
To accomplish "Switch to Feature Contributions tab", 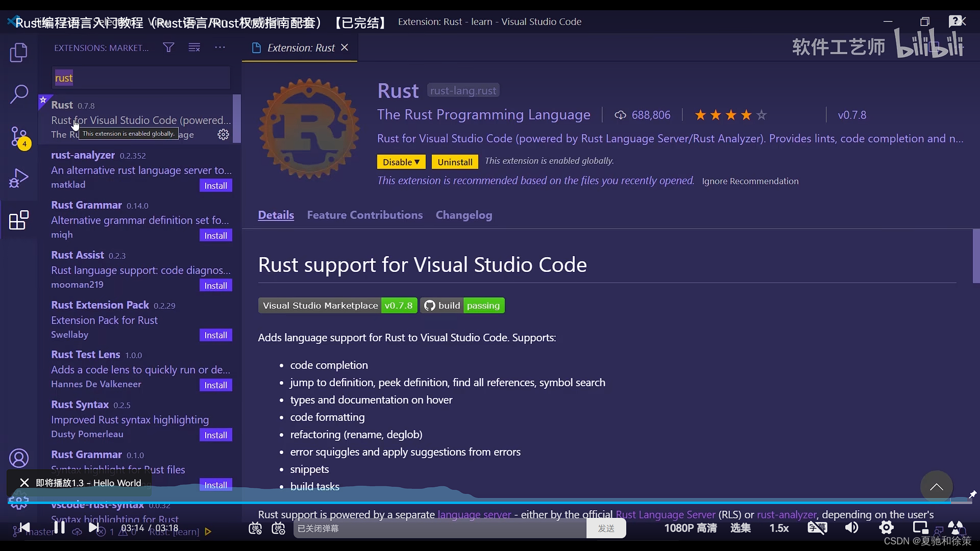I will [364, 215].
